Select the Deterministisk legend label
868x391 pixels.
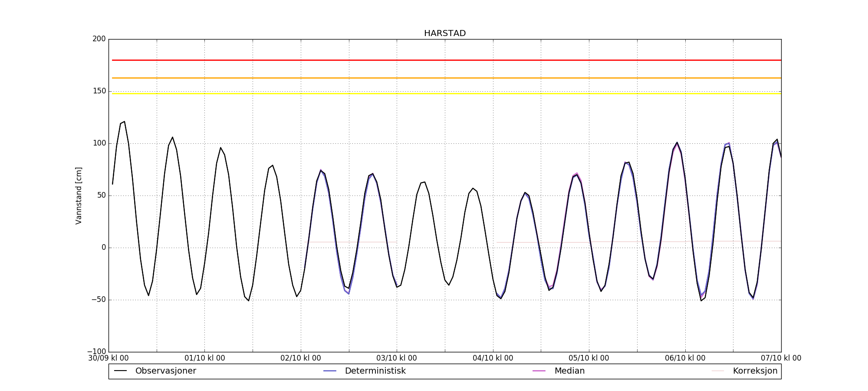pos(375,371)
